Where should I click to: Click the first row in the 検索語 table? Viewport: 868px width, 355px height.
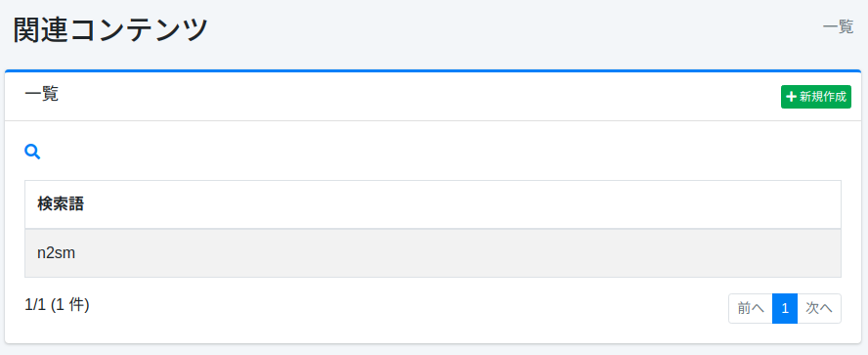click(433, 253)
